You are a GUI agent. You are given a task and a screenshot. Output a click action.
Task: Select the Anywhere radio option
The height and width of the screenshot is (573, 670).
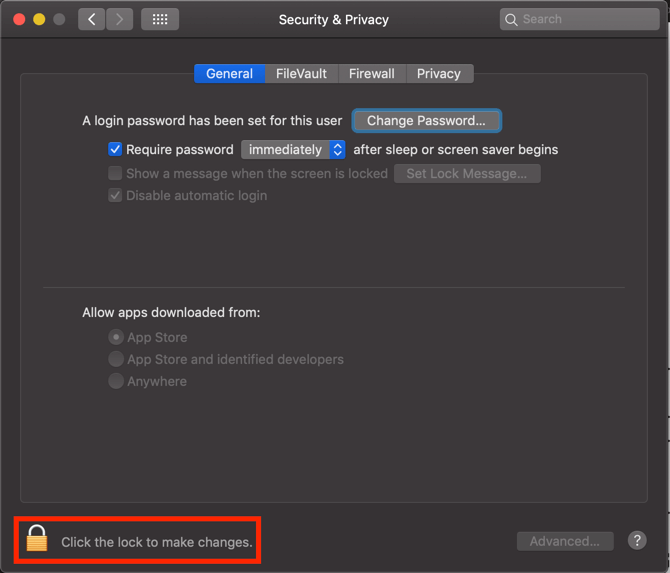click(116, 381)
